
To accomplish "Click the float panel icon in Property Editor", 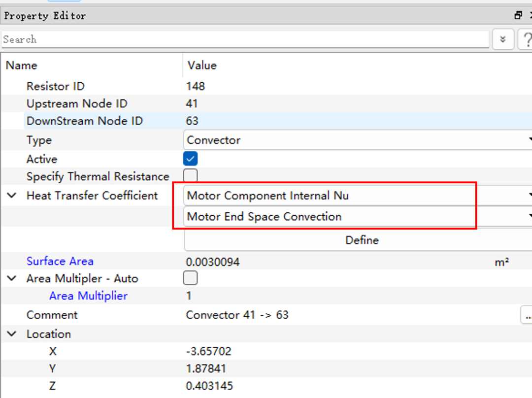I will pyautogui.click(x=518, y=15).
